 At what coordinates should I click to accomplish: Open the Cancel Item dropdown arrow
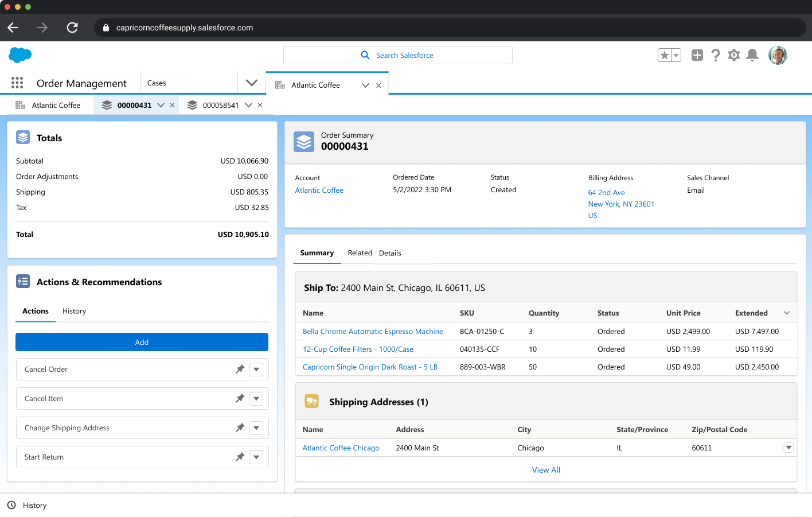point(256,399)
